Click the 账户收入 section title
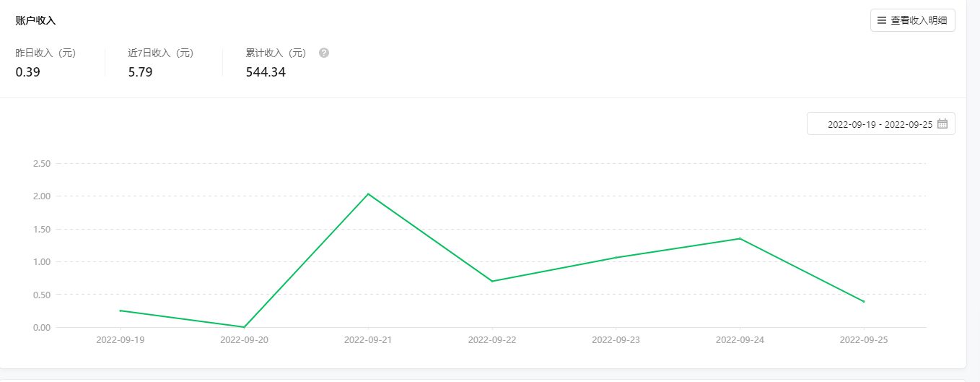The image size is (980, 382). (x=35, y=21)
